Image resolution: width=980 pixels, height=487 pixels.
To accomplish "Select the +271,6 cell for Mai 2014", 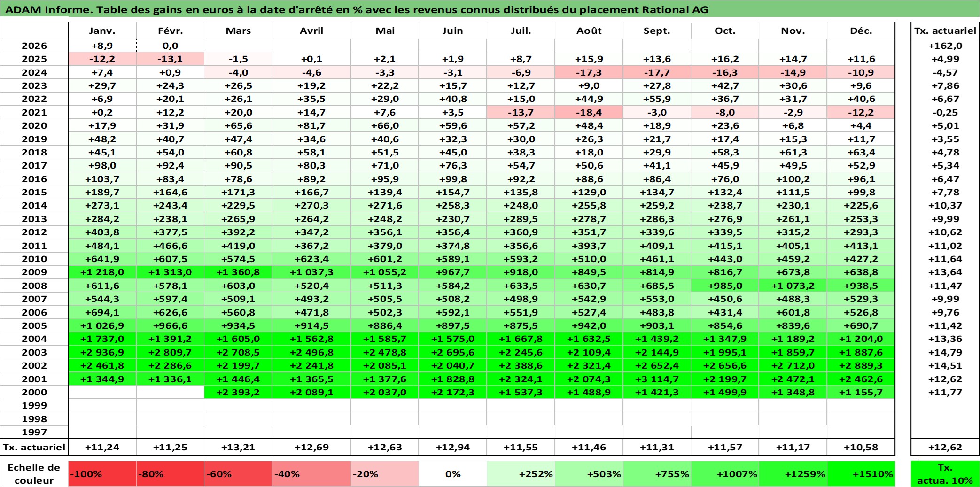I will [385, 205].
